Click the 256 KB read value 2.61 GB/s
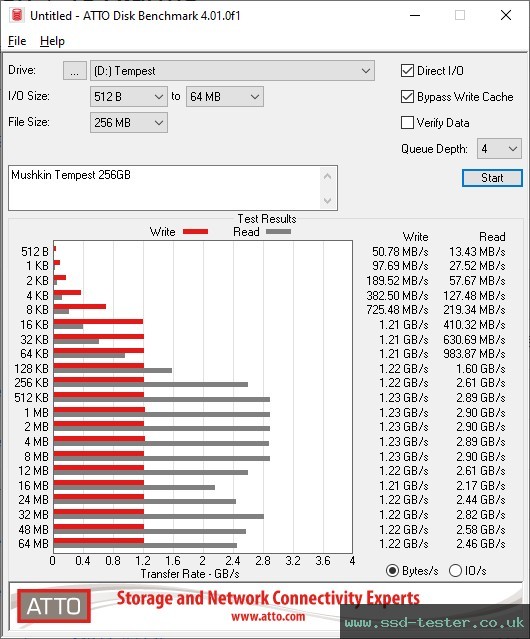Viewport: 530px width, 639px height. tap(481, 383)
